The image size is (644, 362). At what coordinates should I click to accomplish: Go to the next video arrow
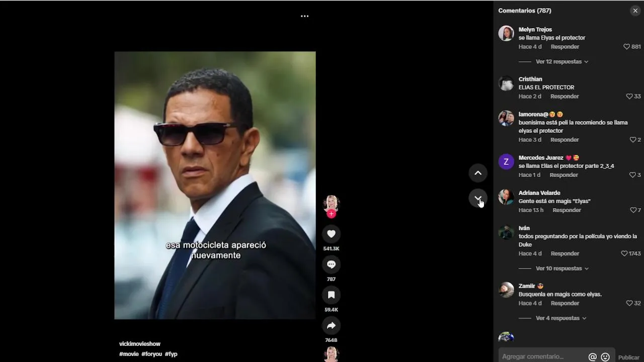click(x=478, y=198)
